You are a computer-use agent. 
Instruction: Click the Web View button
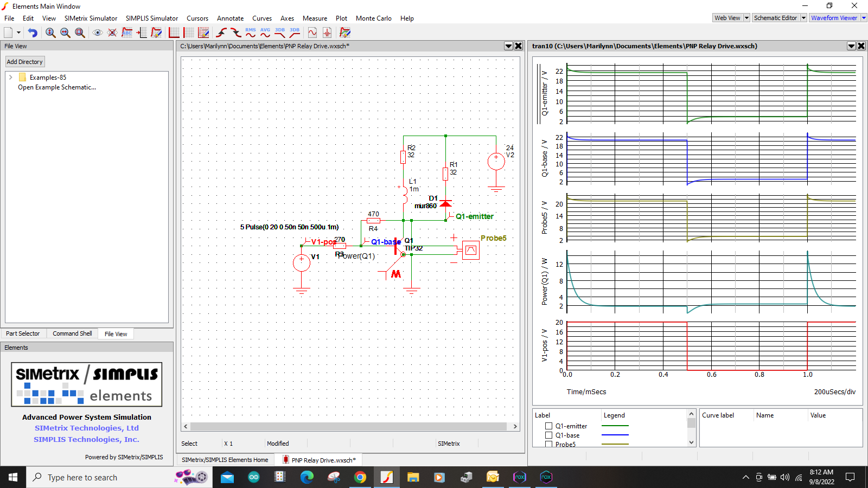[x=727, y=18]
